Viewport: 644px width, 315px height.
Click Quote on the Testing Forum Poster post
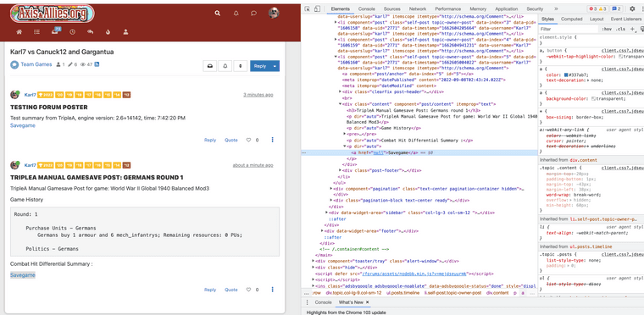coord(230,140)
